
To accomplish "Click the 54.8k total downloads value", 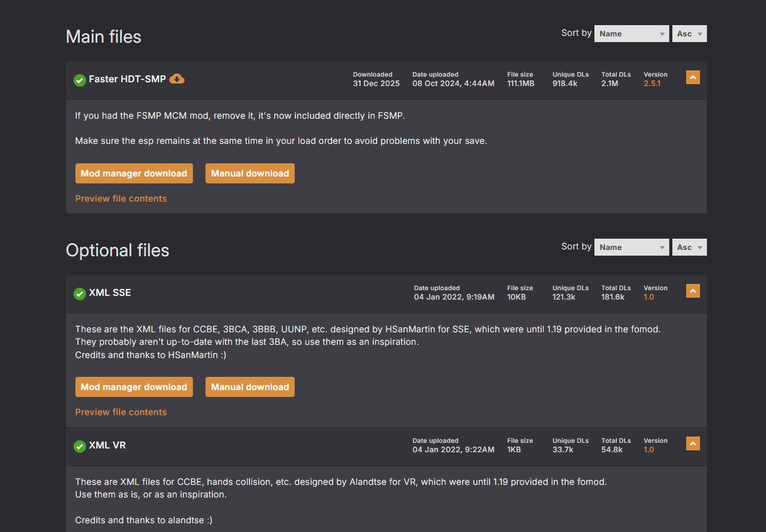I will click(x=612, y=450).
